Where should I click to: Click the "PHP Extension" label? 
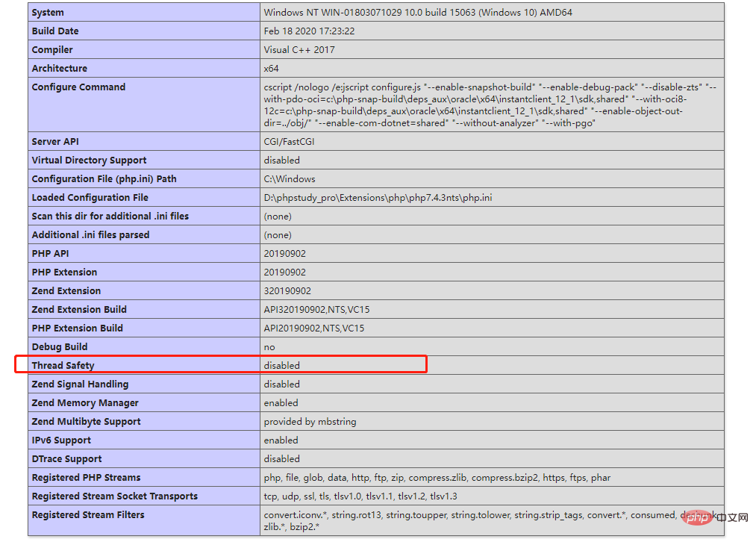coord(65,272)
